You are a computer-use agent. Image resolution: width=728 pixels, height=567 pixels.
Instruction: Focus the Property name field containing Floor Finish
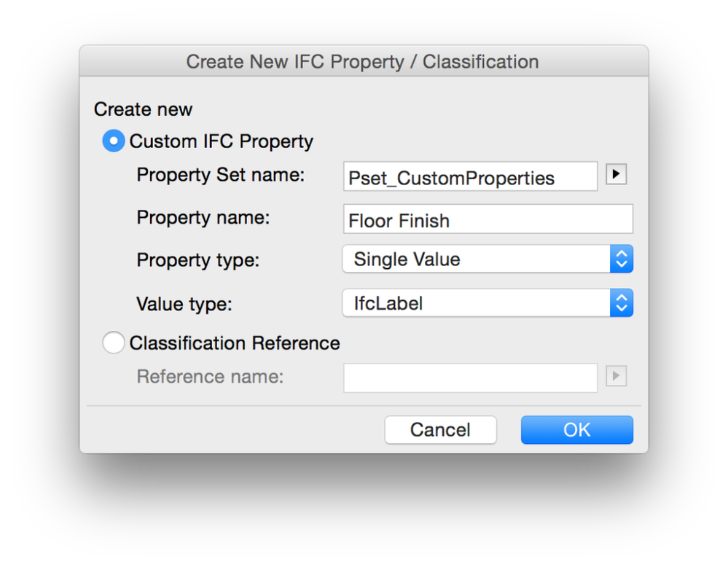pyautogui.click(x=488, y=220)
